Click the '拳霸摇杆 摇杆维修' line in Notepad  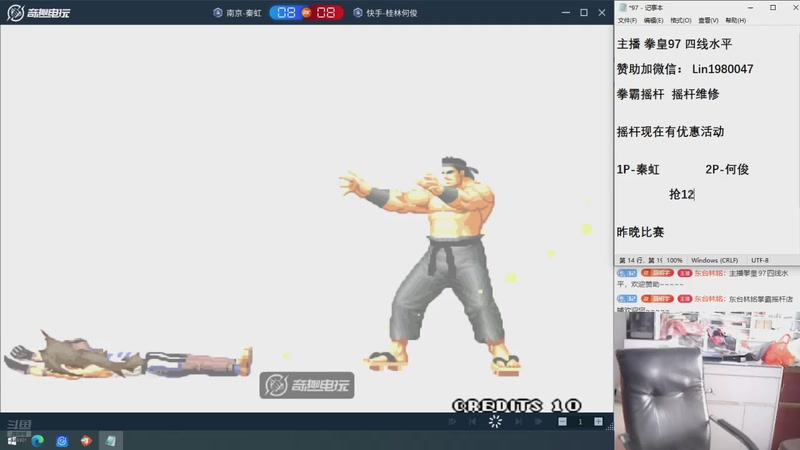tap(668, 94)
